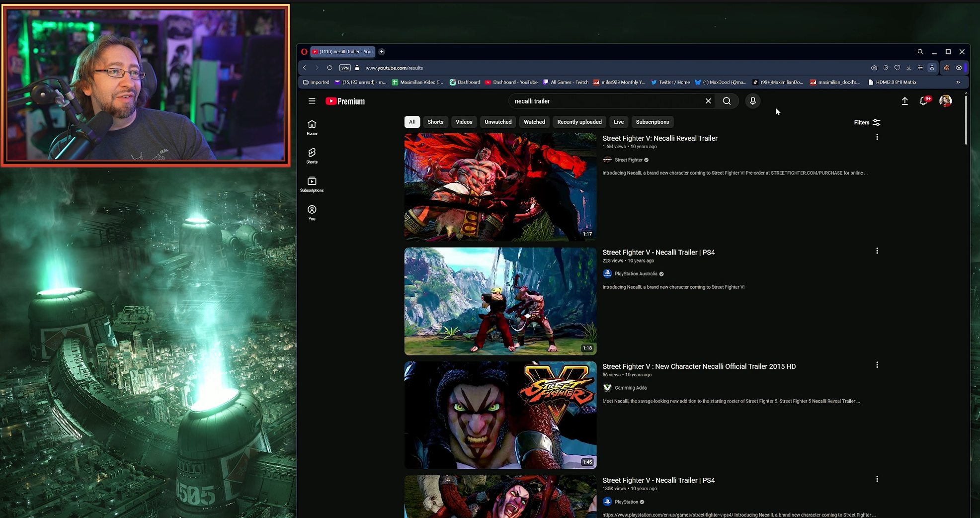Select the Live filter chip
Screen dimensions: 980x518
tap(619, 122)
